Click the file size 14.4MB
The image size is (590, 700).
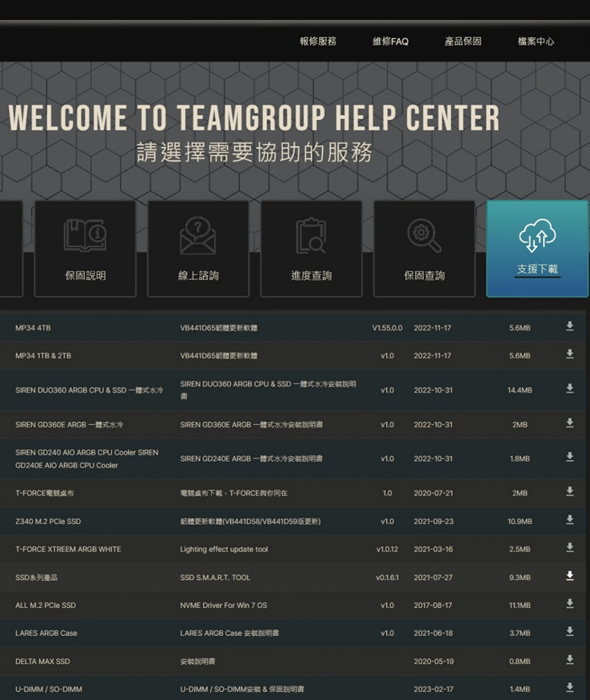click(520, 390)
